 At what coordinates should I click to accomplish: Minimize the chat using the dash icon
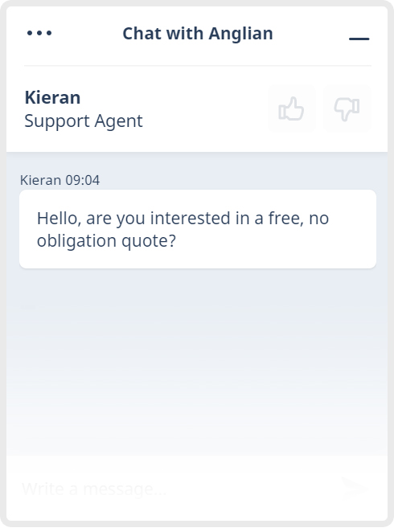tap(359, 39)
